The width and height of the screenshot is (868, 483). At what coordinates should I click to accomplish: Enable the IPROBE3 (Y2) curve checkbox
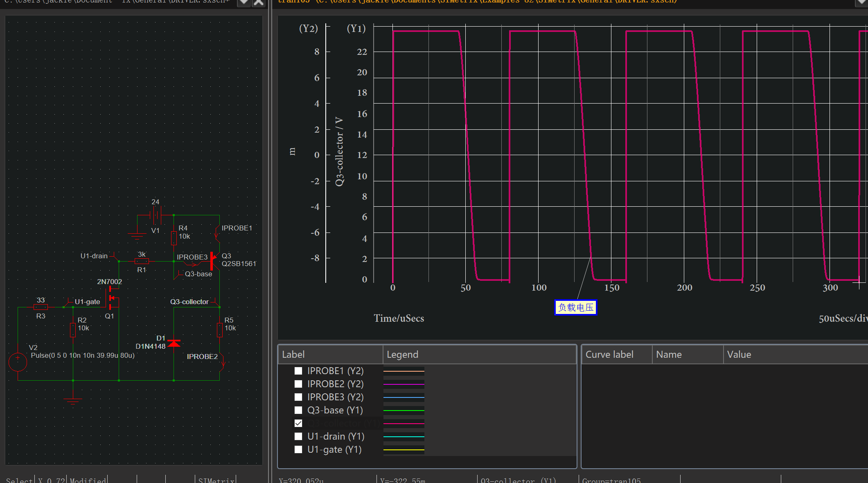298,397
